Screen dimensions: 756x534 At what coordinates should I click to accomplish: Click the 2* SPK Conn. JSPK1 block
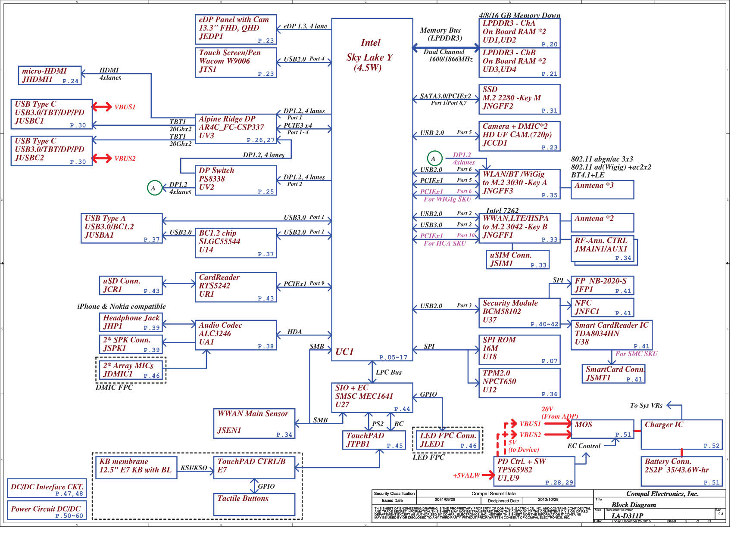tap(131, 345)
